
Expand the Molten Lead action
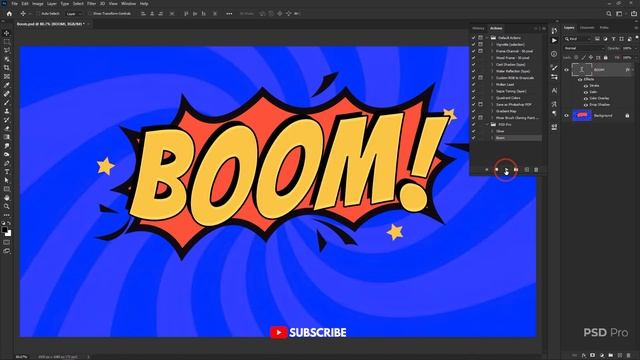coord(493,84)
